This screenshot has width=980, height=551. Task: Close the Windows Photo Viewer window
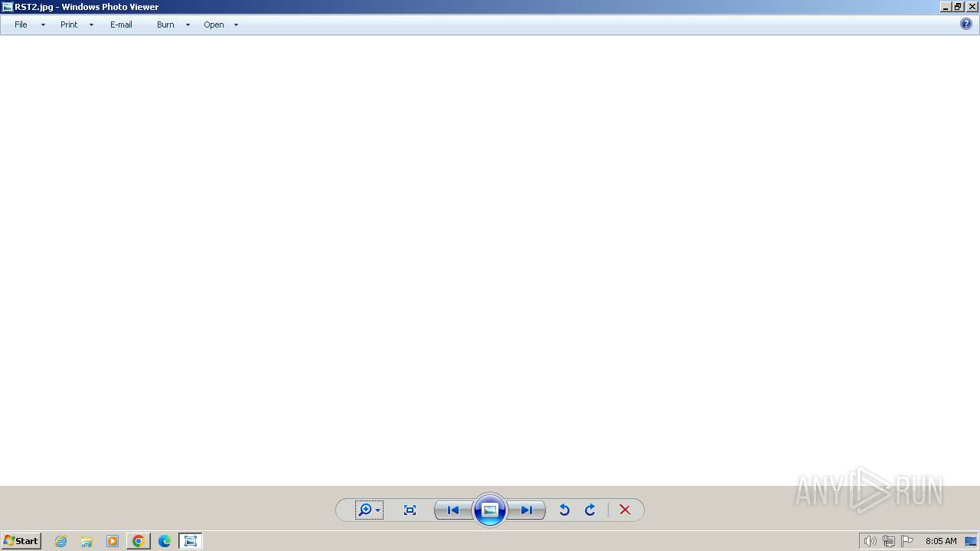[x=972, y=7]
